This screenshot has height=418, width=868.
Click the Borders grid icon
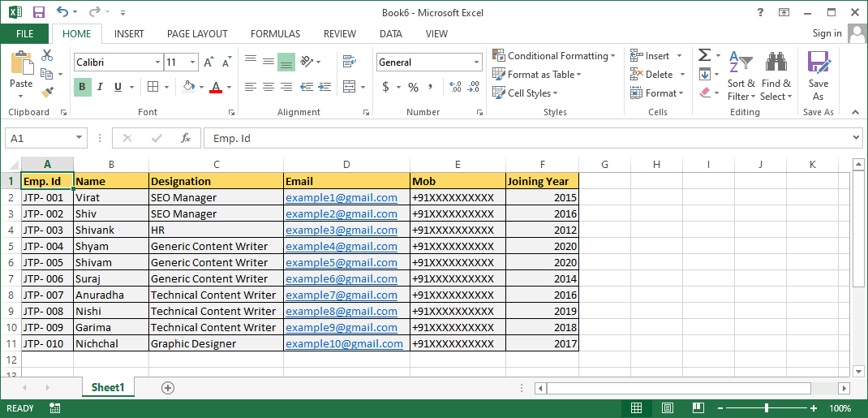pyautogui.click(x=153, y=87)
